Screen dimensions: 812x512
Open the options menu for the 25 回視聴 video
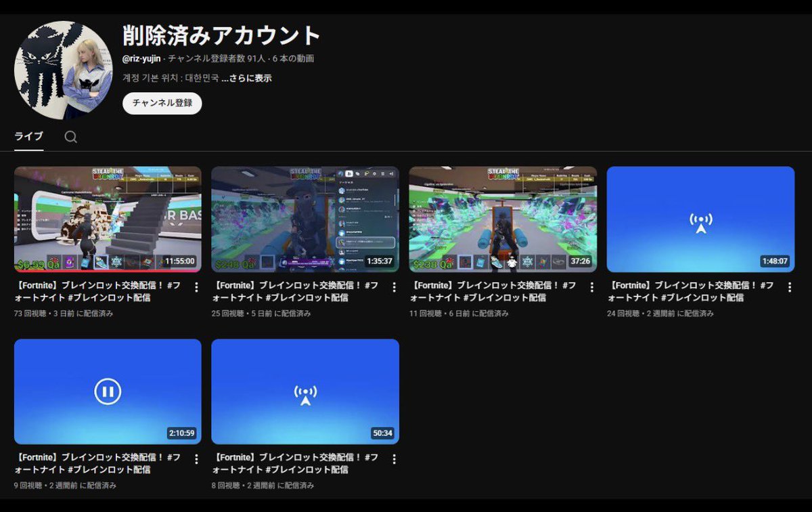394,287
